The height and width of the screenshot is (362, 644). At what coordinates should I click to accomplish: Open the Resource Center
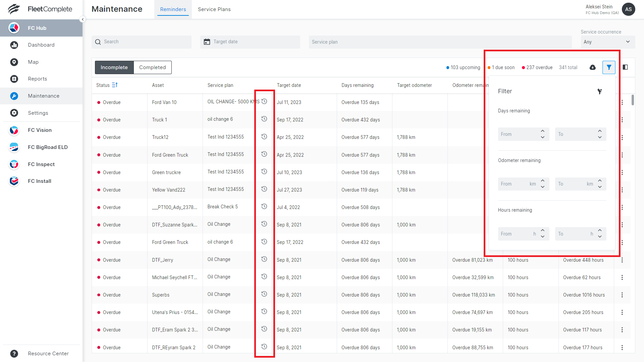[x=48, y=353]
